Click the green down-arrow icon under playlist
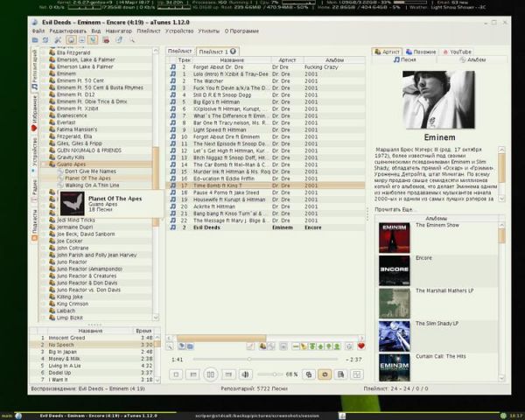This screenshot has height=420, width=525. pos(329,346)
